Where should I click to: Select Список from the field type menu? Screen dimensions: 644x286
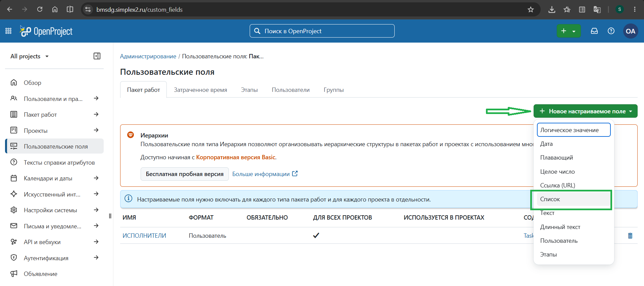point(574,199)
